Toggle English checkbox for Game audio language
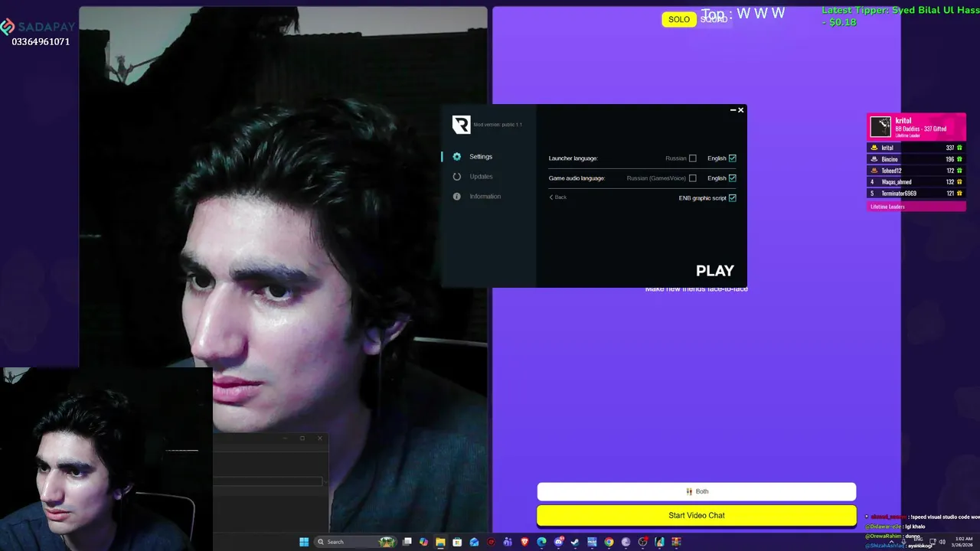 733,178
